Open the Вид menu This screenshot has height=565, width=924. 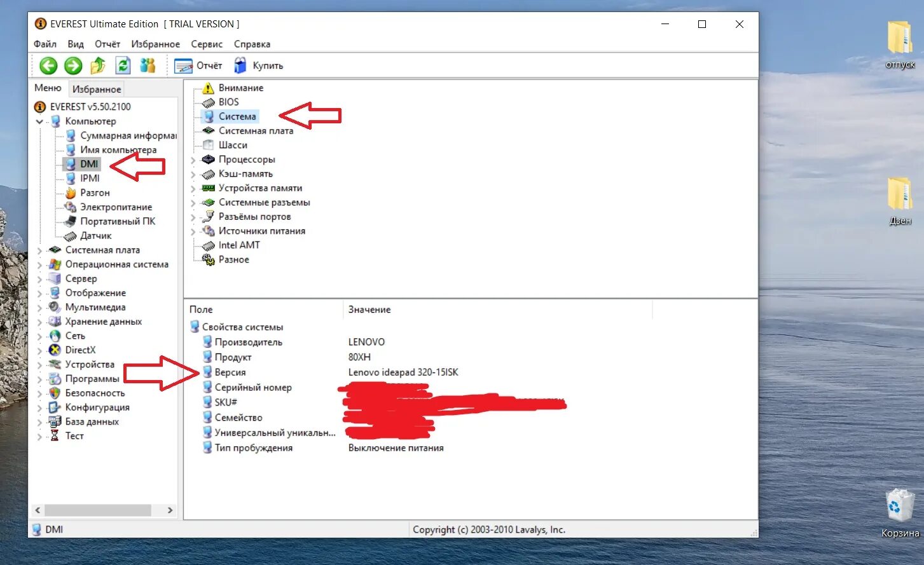76,44
